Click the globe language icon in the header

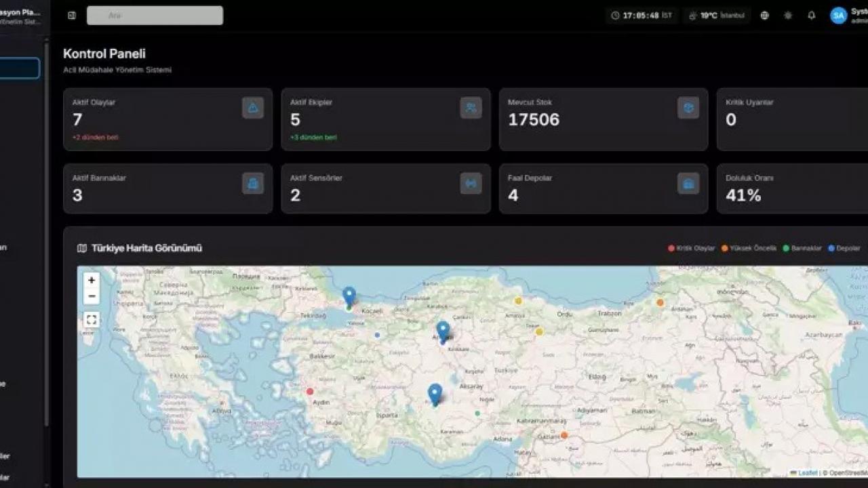tap(764, 15)
